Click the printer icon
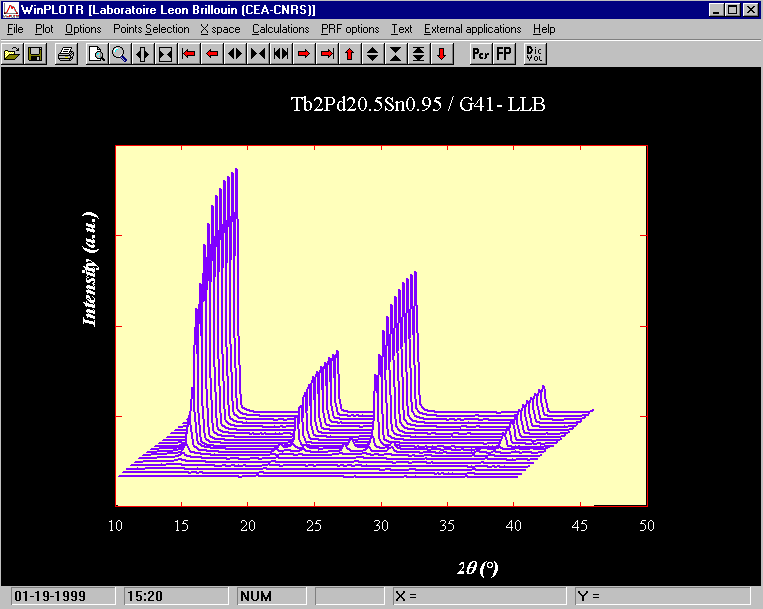 66,54
